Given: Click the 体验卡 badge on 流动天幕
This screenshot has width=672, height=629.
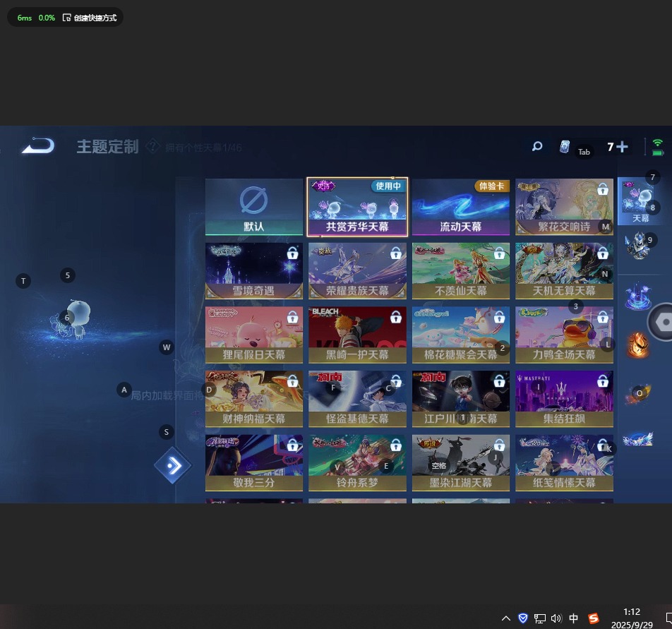Looking at the screenshot, I should coord(492,186).
